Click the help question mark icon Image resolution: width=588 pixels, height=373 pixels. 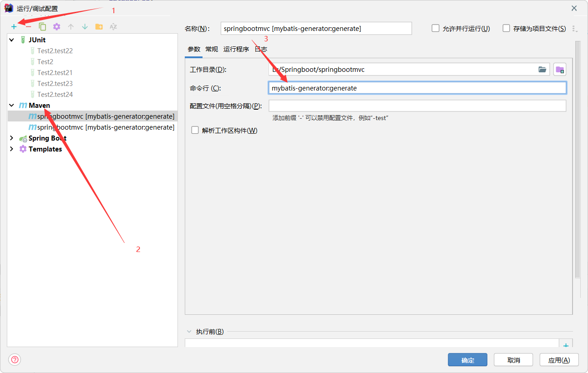pyautogui.click(x=15, y=360)
